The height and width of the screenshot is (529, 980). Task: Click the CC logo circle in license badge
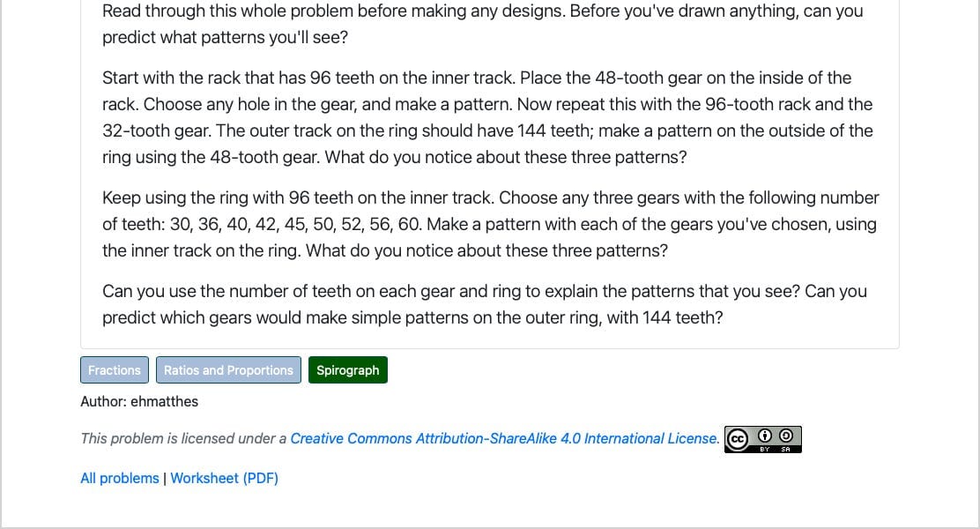(x=738, y=439)
